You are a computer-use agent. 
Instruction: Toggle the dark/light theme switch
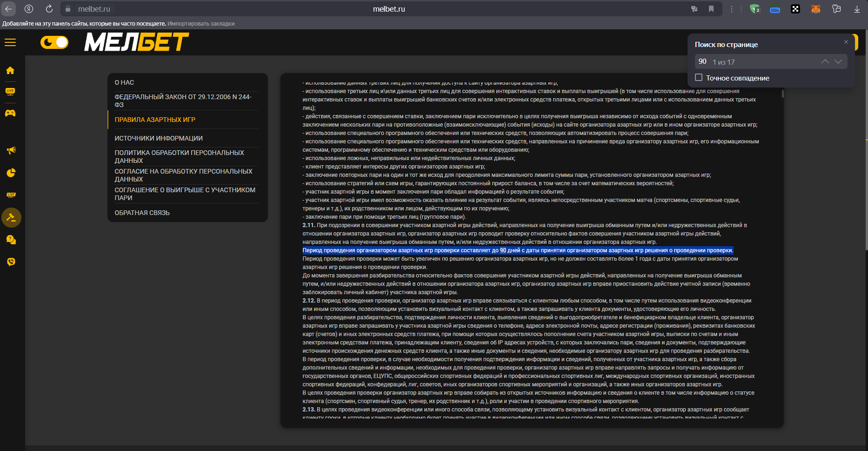click(54, 42)
